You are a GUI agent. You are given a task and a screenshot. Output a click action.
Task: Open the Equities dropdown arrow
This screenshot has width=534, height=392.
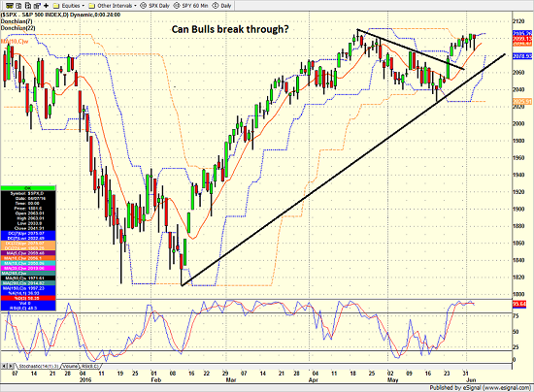83,6
